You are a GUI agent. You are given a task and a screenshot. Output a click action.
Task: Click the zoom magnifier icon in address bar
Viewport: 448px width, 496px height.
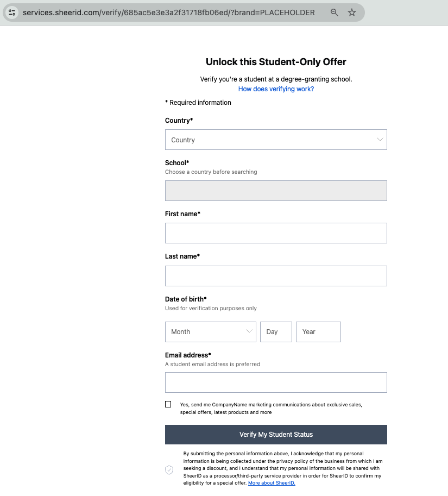click(x=335, y=12)
